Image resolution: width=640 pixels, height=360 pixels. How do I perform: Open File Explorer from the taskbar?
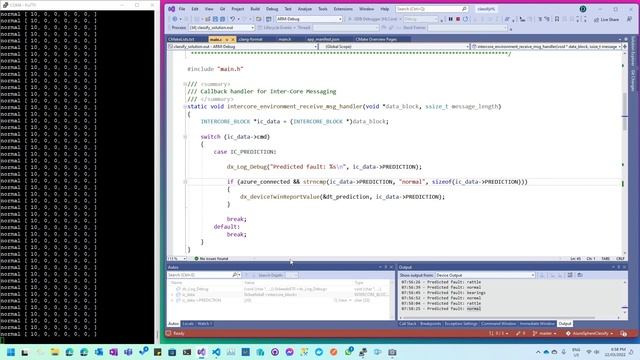(55, 352)
